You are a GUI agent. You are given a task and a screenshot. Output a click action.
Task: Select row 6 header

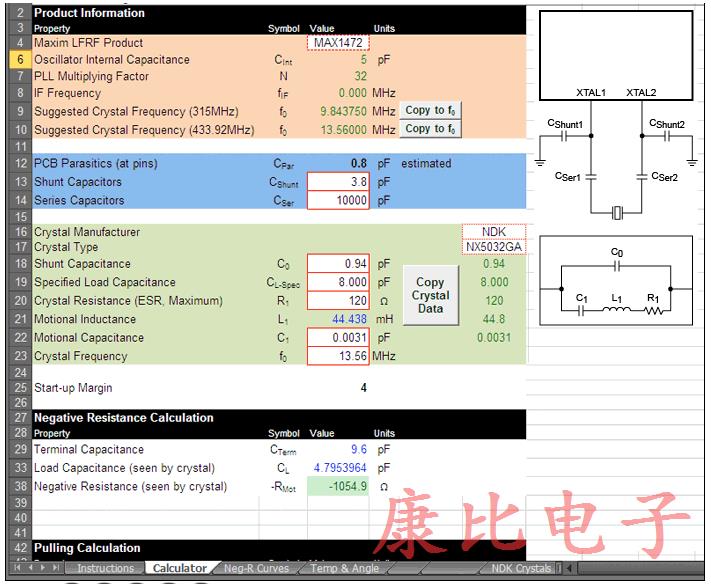[x=19, y=60]
